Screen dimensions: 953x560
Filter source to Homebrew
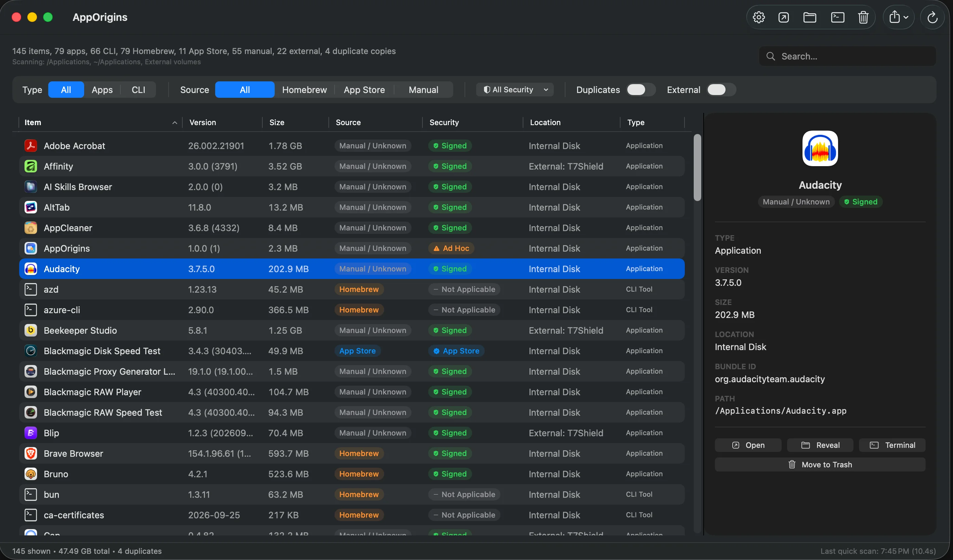[304, 90]
